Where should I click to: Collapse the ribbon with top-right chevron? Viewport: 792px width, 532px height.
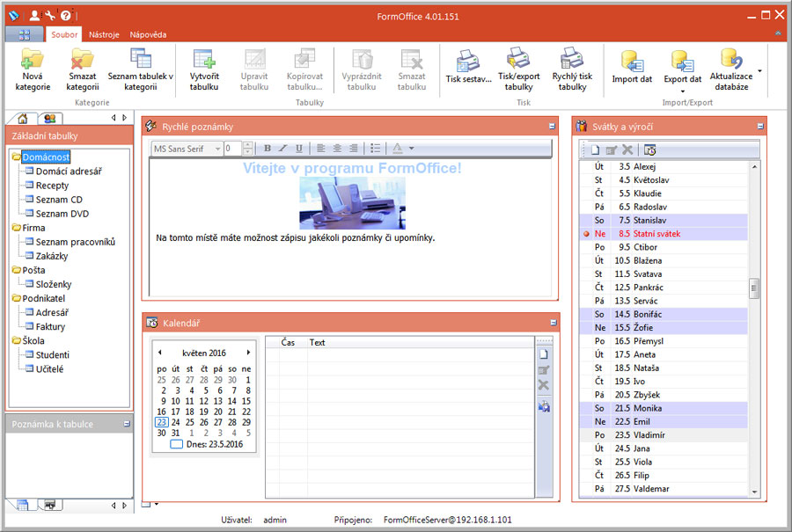point(779,33)
